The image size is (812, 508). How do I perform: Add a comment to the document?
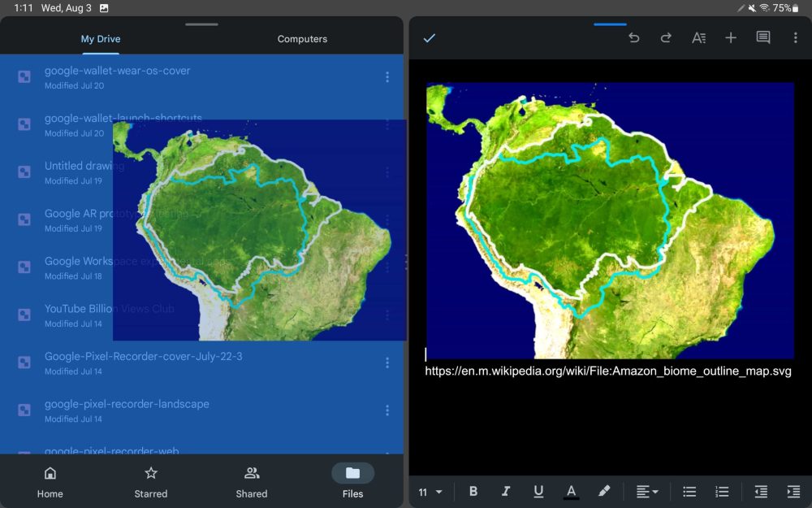pyautogui.click(x=763, y=38)
